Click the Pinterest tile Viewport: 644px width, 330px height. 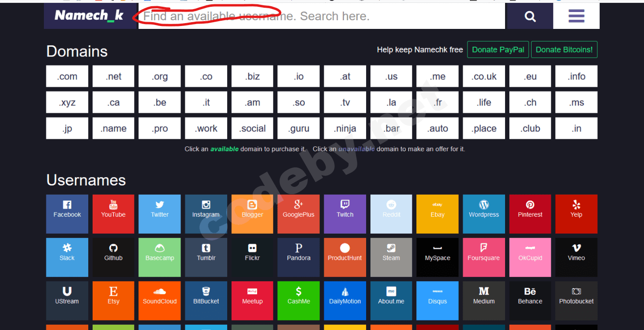(530, 214)
